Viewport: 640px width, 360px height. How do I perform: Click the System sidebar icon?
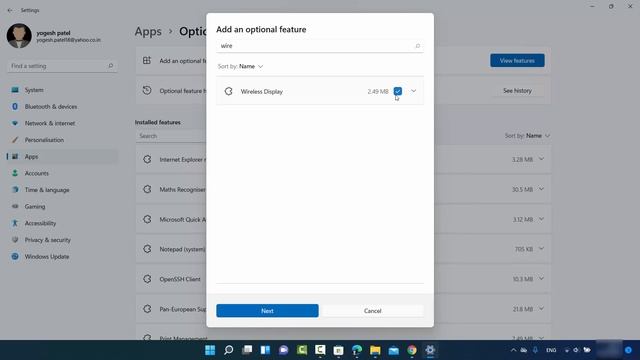tap(15, 90)
